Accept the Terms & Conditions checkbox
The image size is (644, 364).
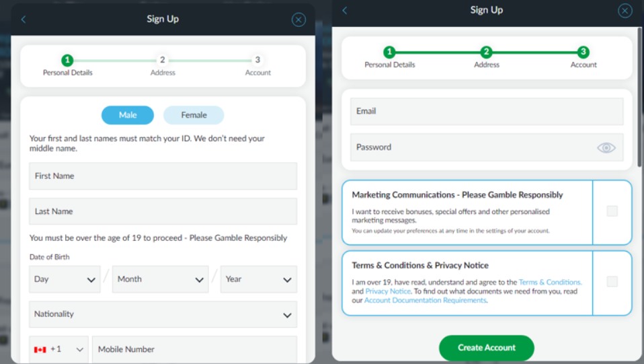(612, 281)
